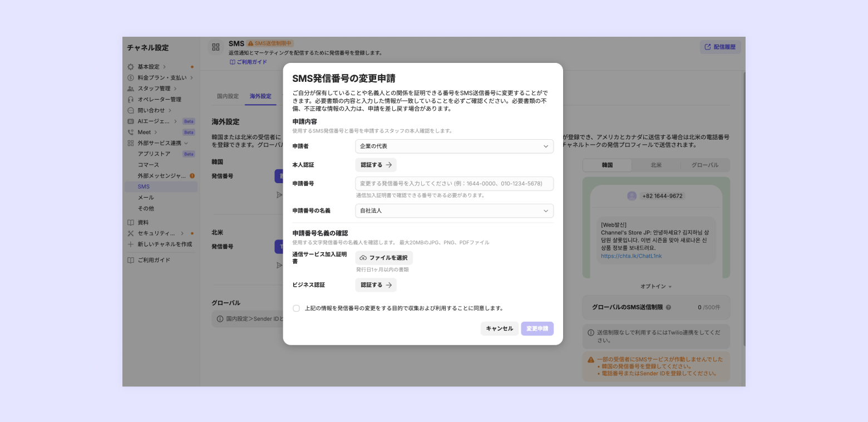868x422 pixels.
Task: Click the 料金プラン・支払い coin icon
Action: click(x=131, y=78)
